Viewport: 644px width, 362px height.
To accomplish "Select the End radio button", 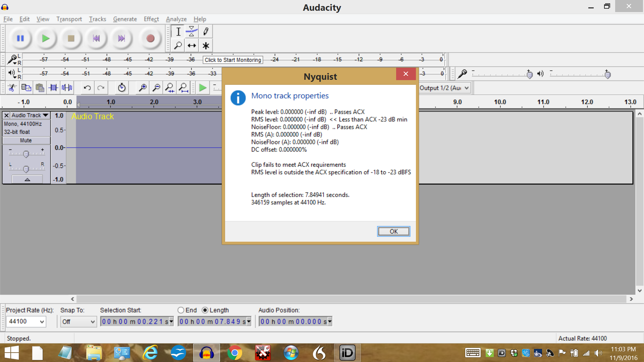I will coord(181,310).
